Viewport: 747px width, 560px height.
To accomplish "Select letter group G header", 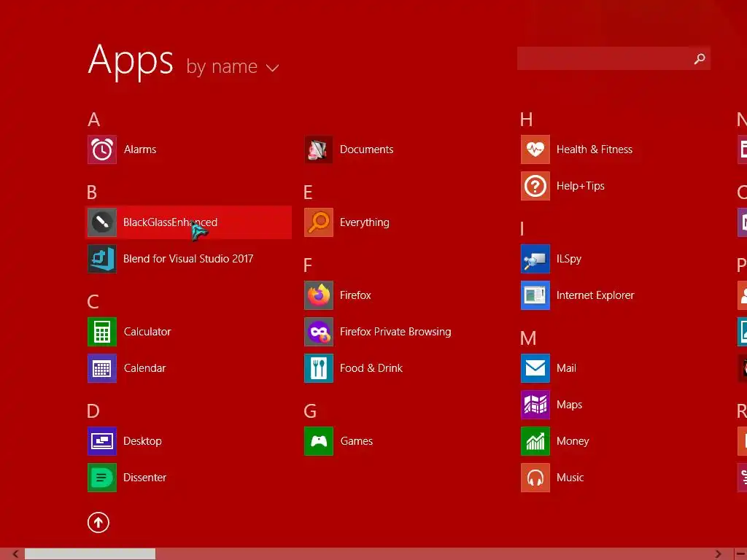I will pyautogui.click(x=310, y=411).
